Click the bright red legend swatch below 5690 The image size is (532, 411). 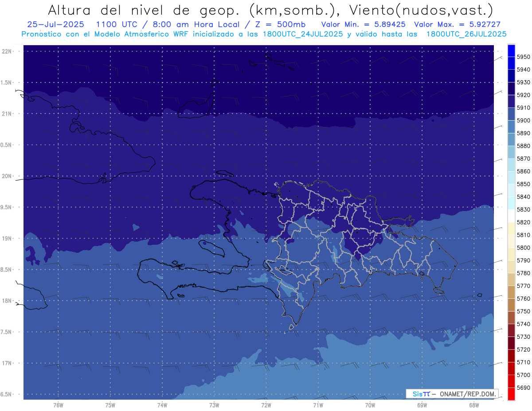[511, 394]
